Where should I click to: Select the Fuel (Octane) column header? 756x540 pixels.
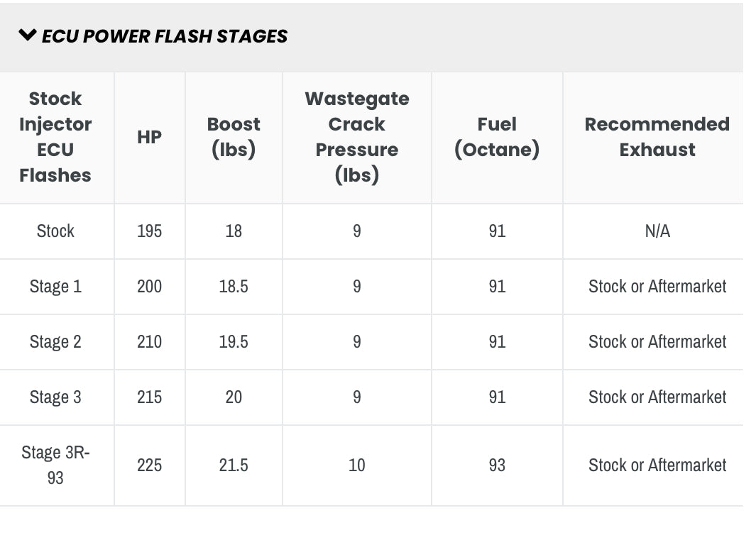click(x=497, y=137)
